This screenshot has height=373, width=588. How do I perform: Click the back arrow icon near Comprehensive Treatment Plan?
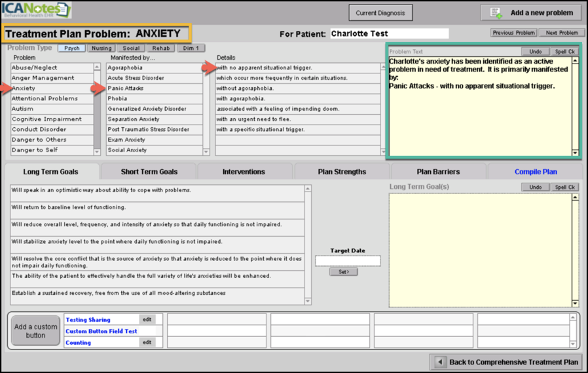point(440,362)
